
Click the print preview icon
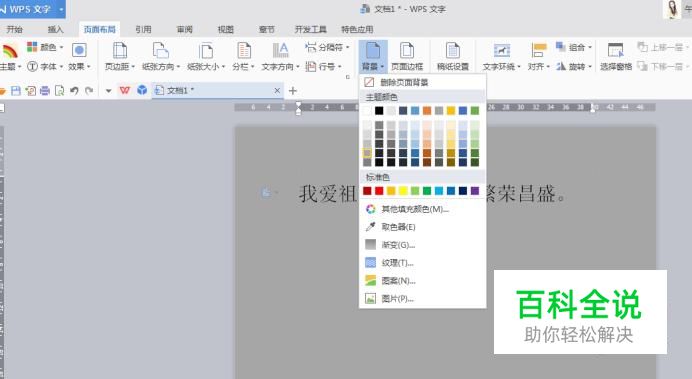click(59, 91)
